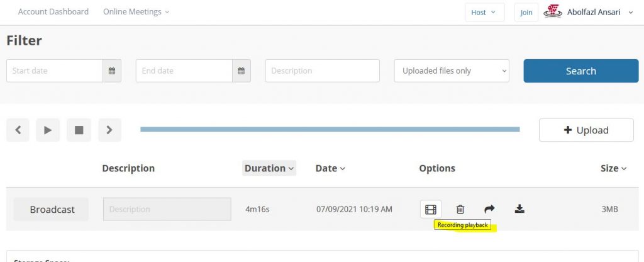
Task: Seek along the playback progress bar
Action: (x=330, y=129)
